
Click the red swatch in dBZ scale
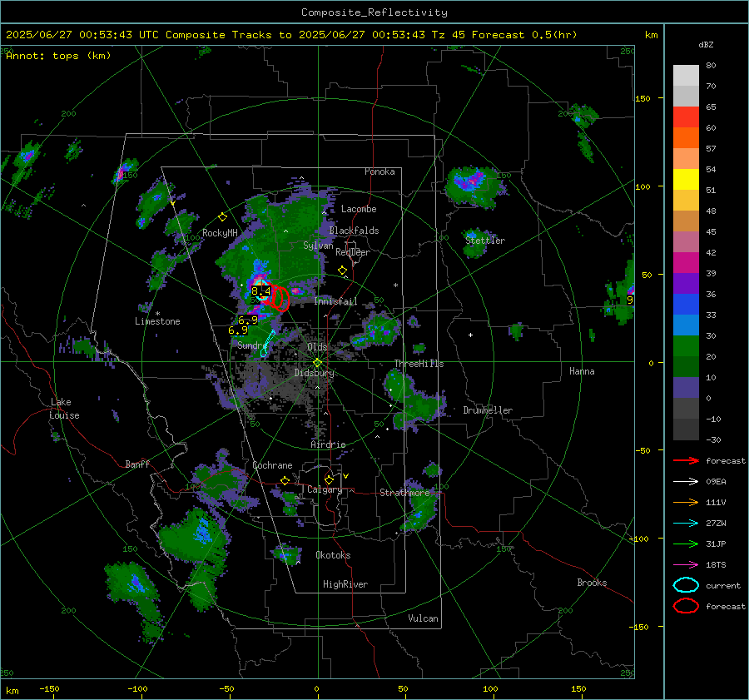(x=686, y=117)
